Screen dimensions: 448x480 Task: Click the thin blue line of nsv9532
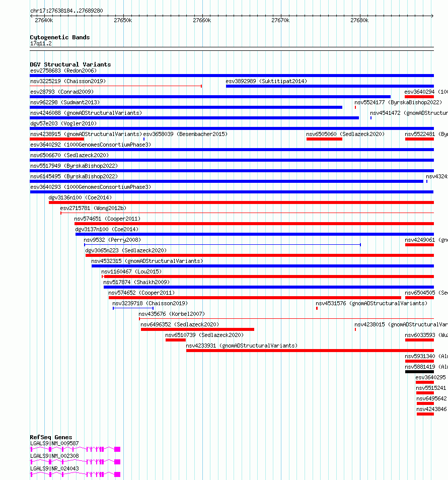222,245
